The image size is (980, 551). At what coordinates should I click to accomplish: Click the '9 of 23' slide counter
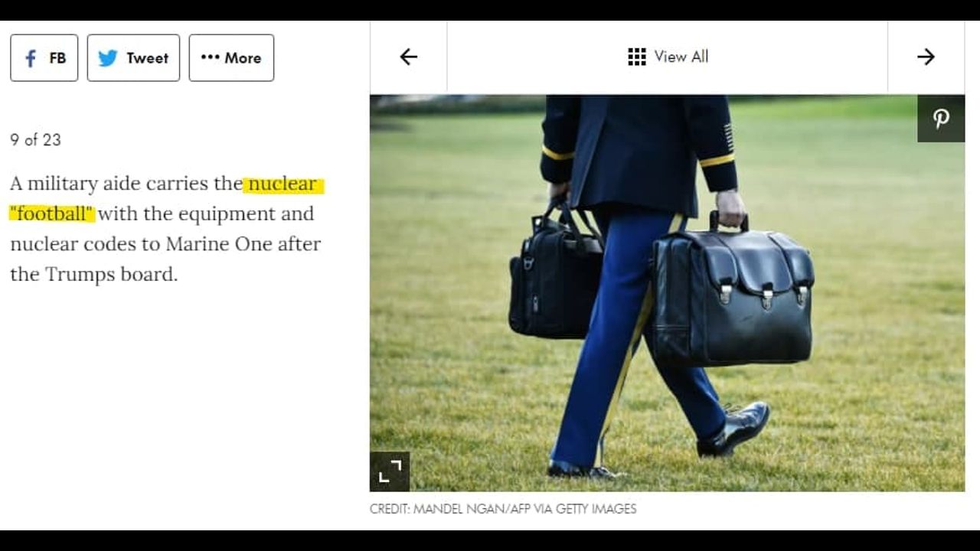pos(35,139)
